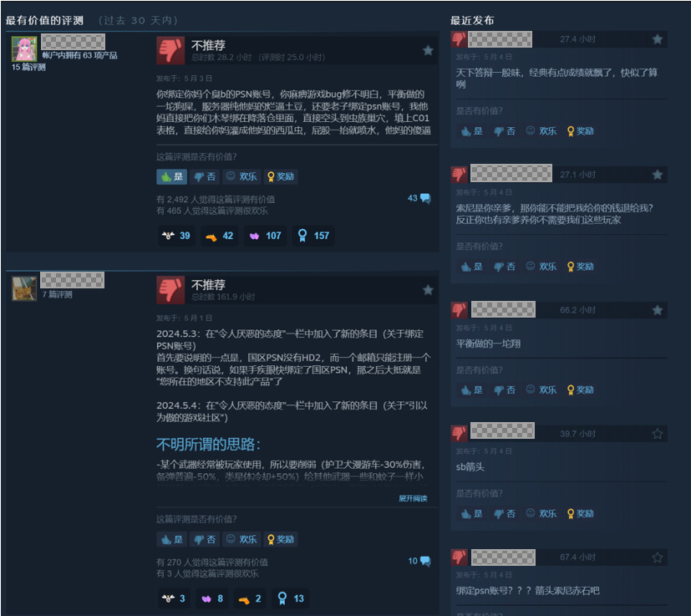Vote 否 on the first featured review
Screen dimensions: 691x616
point(205,176)
